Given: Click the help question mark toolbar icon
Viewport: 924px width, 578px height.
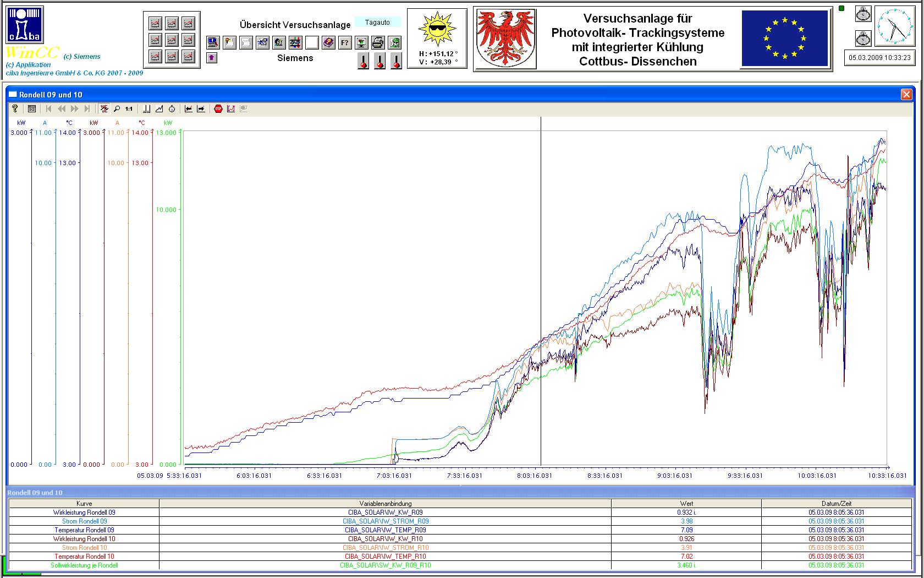Looking at the screenshot, I should click(15, 109).
